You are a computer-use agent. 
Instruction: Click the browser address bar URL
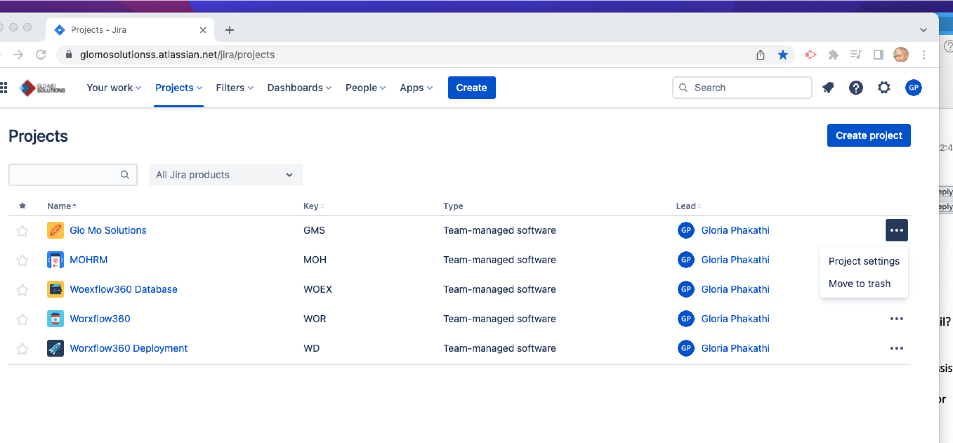pos(177,55)
